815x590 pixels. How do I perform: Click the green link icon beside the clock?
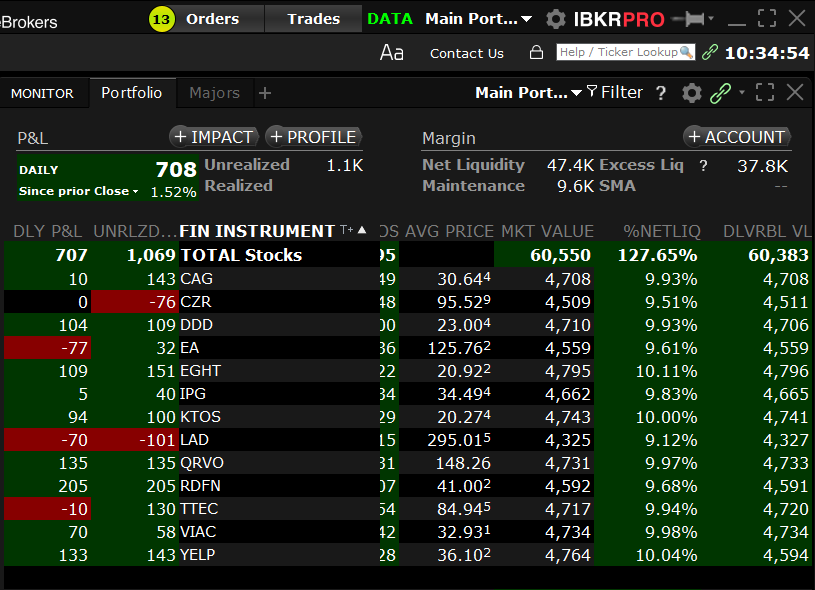[709, 52]
